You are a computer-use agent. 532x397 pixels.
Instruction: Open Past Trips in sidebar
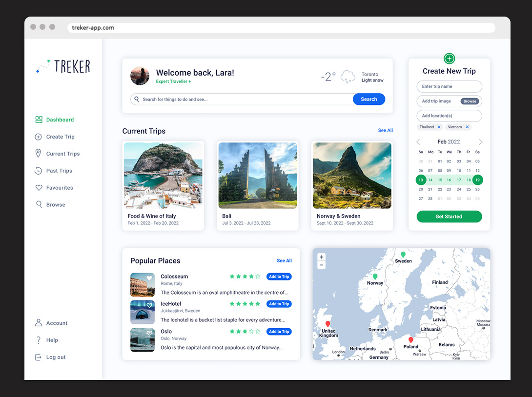pyautogui.click(x=59, y=171)
